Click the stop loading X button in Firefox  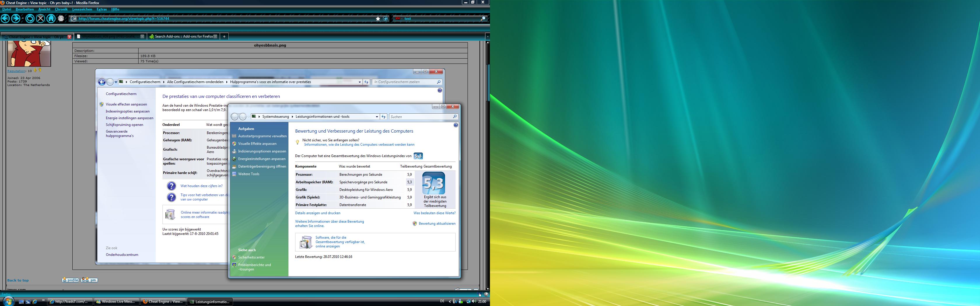pyautogui.click(x=40, y=19)
